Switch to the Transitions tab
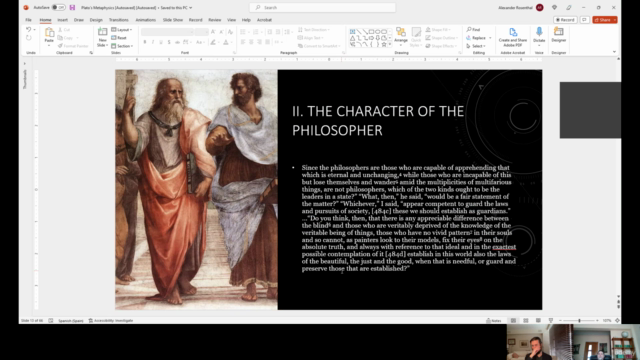 pyautogui.click(x=118, y=20)
